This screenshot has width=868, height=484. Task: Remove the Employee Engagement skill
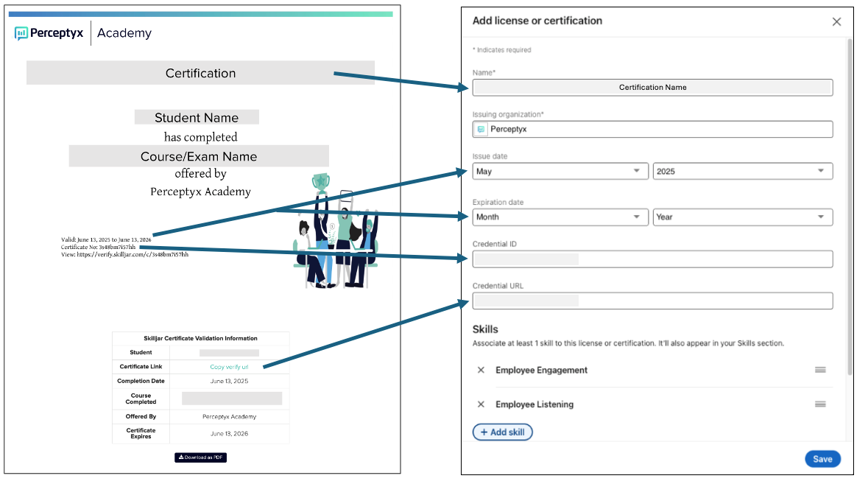[481, 370]
